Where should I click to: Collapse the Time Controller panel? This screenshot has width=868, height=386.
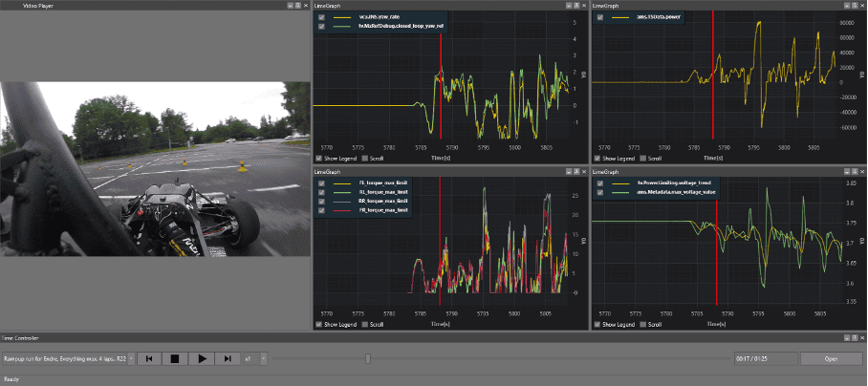point(846,338)
